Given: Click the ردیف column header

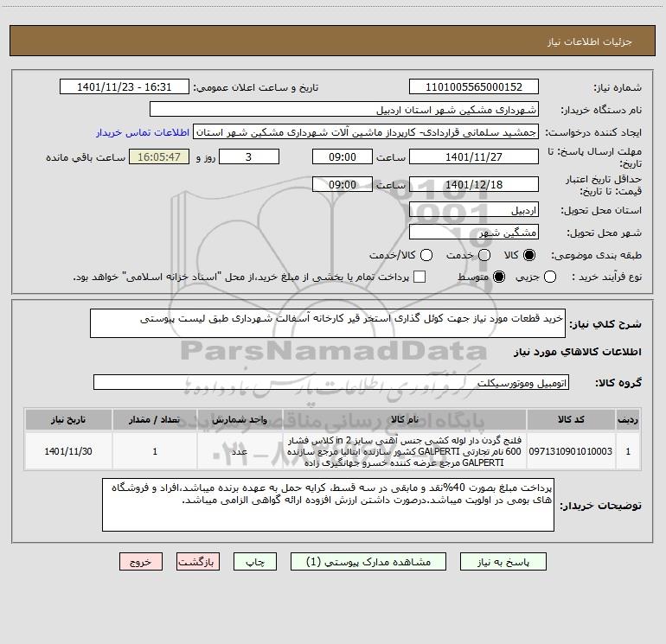Looking at the screenshot, I should tap(628, 419).
